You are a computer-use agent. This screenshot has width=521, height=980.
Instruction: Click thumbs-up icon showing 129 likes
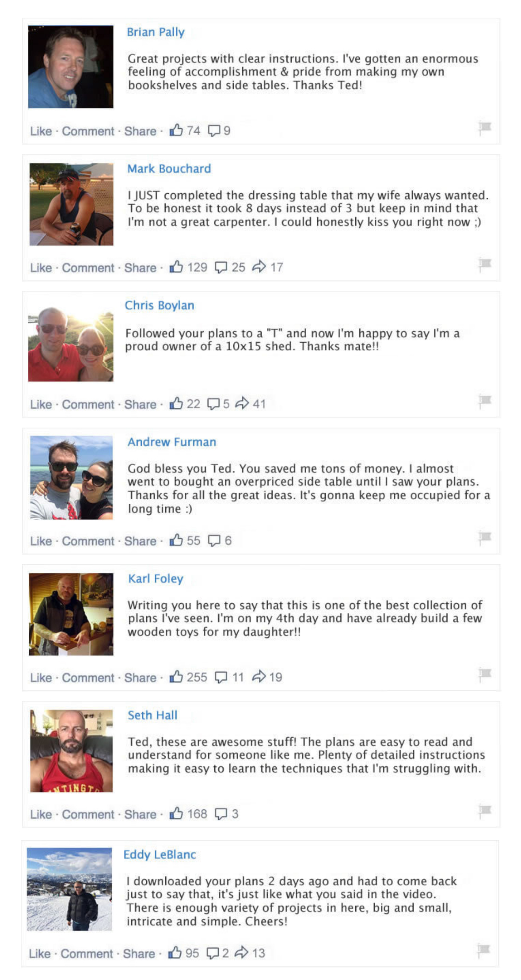(176, 266)
